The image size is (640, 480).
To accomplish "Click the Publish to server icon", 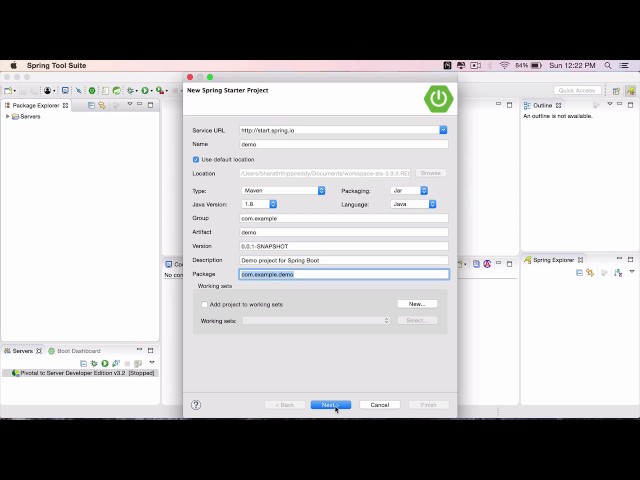I will tap(138, 363).
